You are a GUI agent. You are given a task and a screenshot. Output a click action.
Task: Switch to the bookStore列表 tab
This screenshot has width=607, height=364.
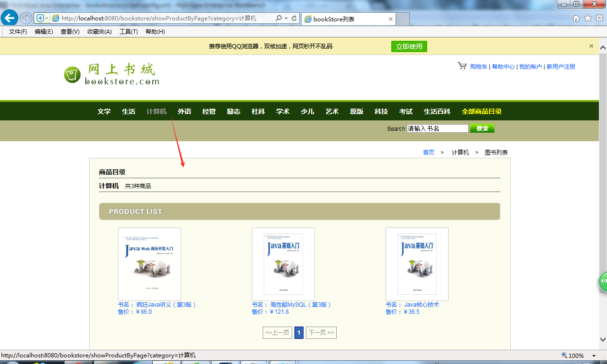[348, 19]
